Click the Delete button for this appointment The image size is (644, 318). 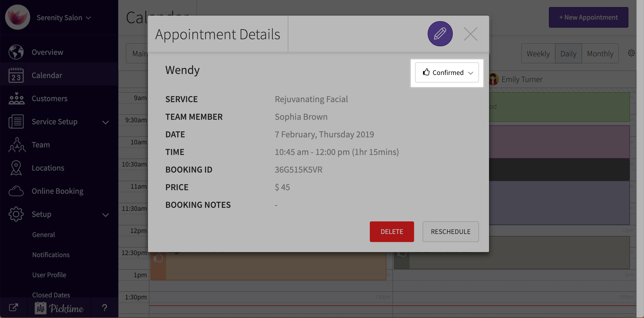[x=392, y=231]
